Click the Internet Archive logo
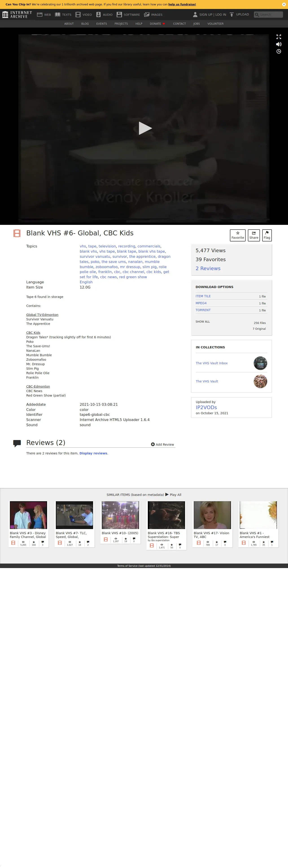 click(x=17, y=15)
